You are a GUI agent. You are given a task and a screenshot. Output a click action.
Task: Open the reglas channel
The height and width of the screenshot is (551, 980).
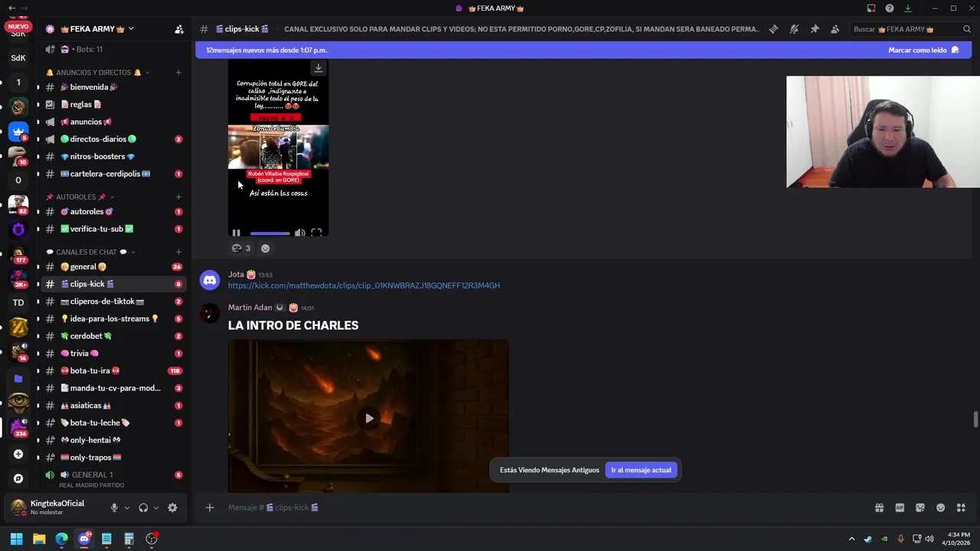coord(113,104)
